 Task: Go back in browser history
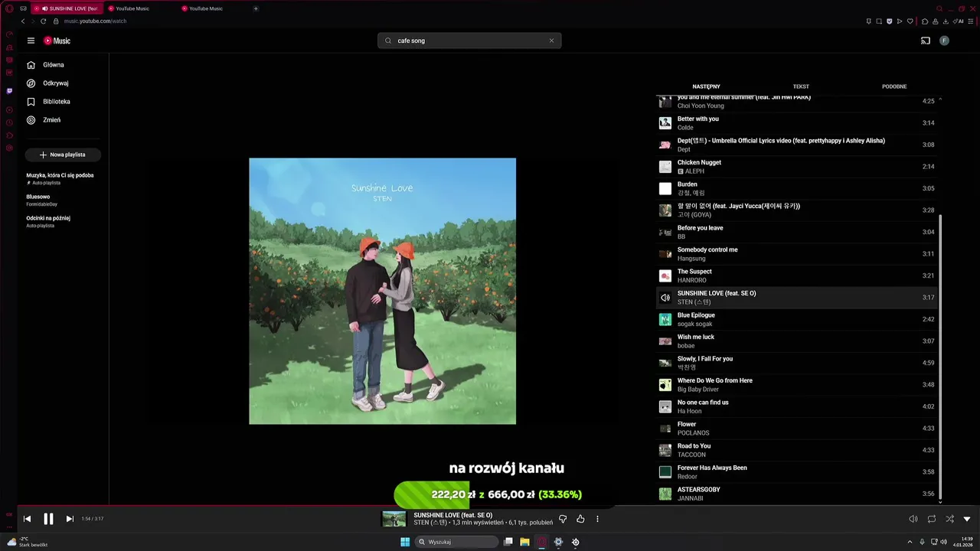pos(22,21)
